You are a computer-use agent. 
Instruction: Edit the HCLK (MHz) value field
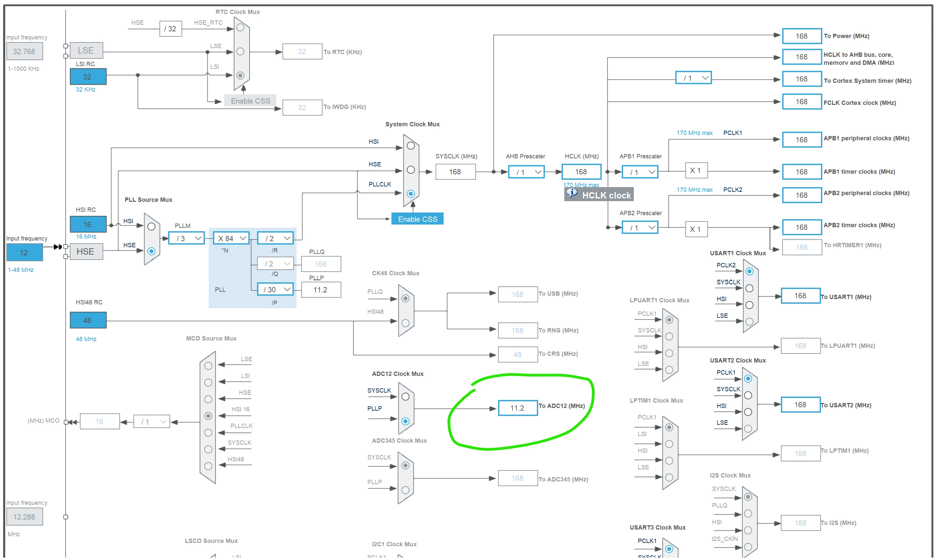pyautogui.click(x=582, y=172)
